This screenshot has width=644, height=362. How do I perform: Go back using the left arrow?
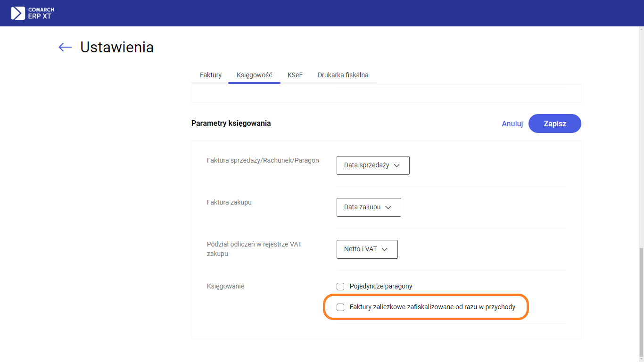[65, 47]
